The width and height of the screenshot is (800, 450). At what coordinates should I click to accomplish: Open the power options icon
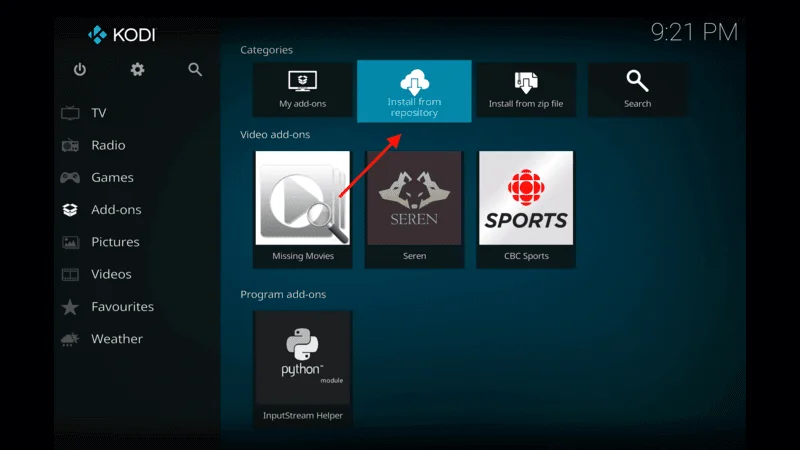click(80, 69)
